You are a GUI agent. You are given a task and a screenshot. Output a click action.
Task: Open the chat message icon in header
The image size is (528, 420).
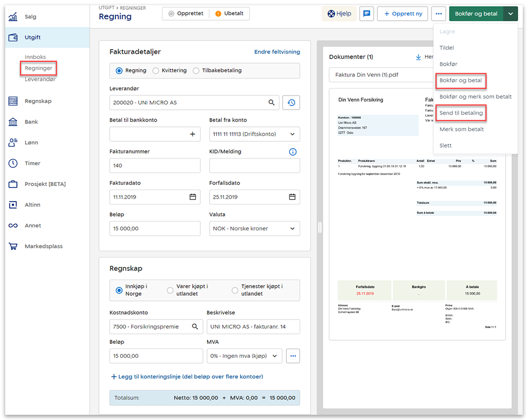click(367, 14)
